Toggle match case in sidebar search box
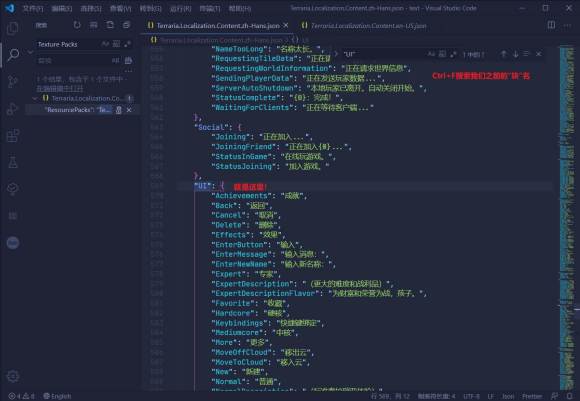The height and width of the screenshot is (401, 580). click(x=105, y=44)
